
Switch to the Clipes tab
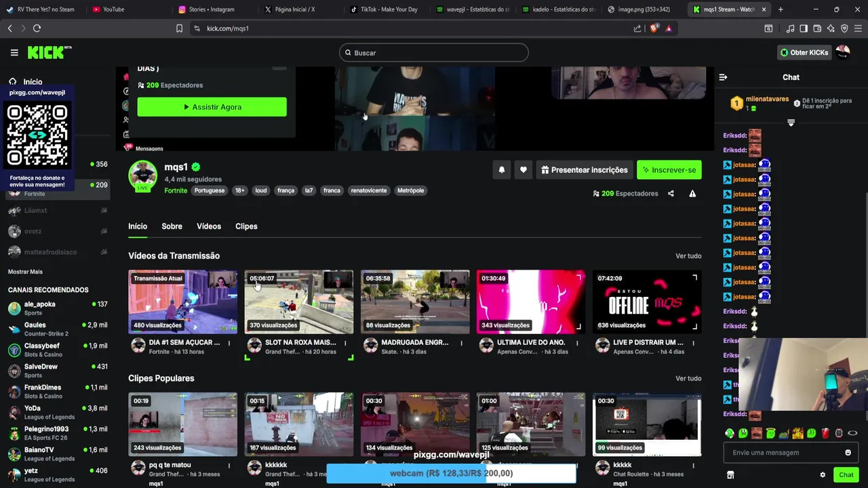coord(246,226)
